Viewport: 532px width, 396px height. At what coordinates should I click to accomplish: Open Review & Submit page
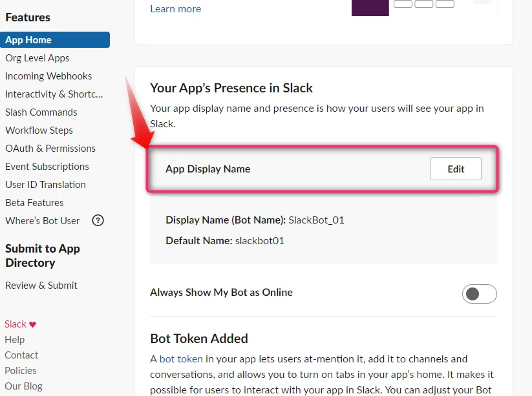tap(41, 285)
